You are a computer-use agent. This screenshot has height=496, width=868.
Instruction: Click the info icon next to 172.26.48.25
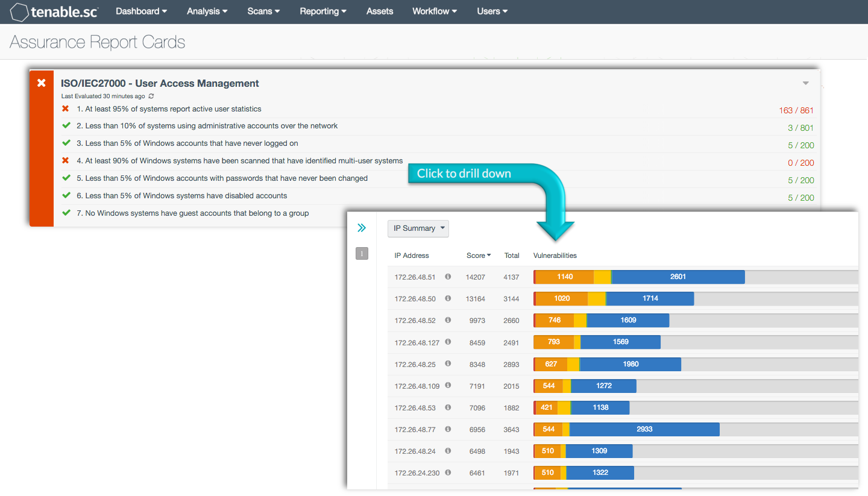[x=448, y=363]
